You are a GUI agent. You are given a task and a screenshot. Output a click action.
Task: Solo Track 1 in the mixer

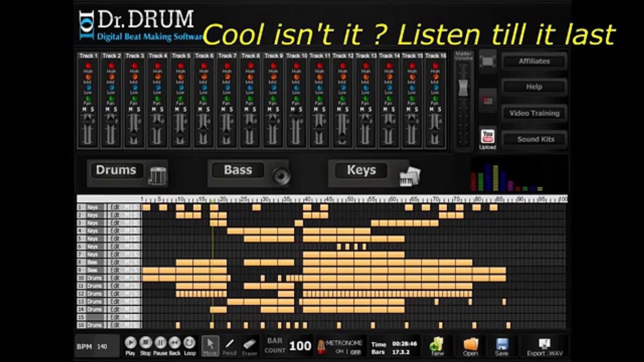coord(92,109)
